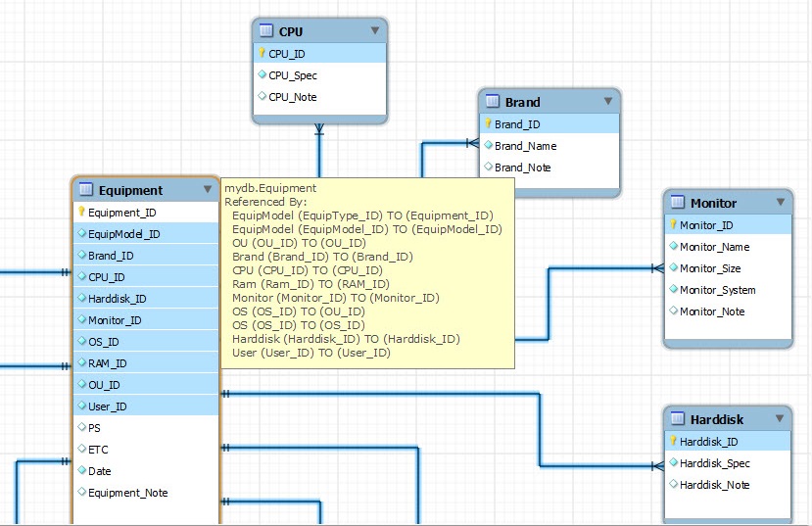Select the Monitor_Size column

pos(728,268)
